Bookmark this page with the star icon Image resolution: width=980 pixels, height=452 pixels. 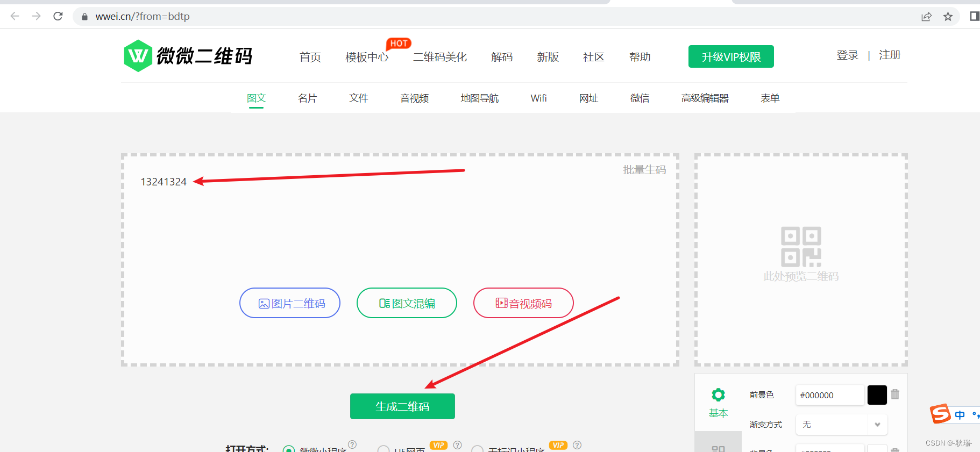coord(948,17)
